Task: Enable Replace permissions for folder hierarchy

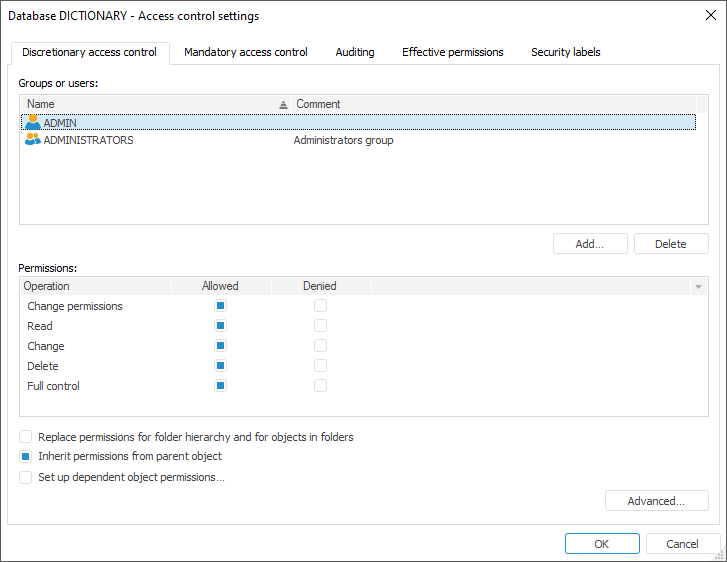Action: tap(26, 437)
